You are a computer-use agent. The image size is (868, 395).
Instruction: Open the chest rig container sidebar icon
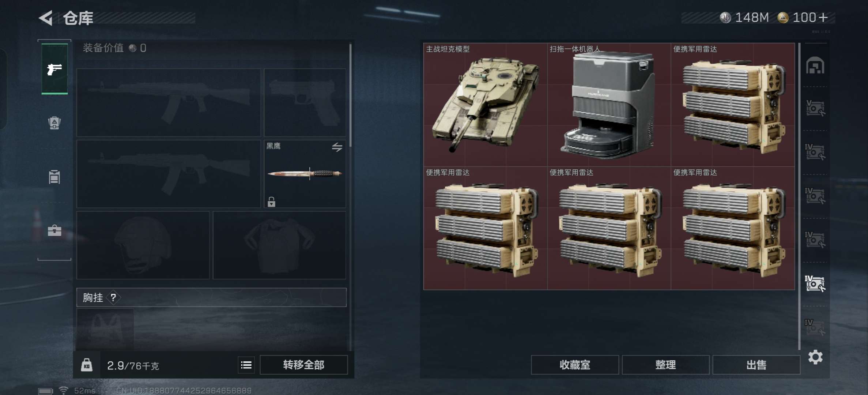pyautogui.click(x=54, y=177)
